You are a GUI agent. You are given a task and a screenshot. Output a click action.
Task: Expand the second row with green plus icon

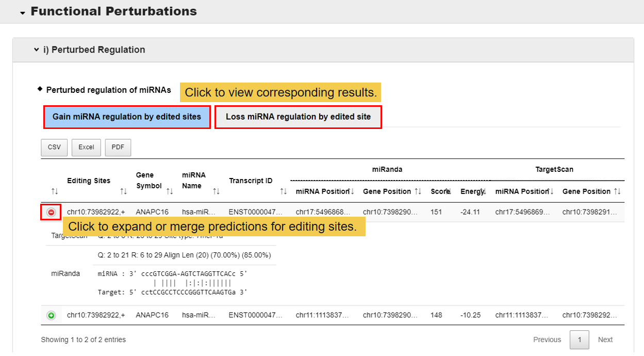tap(51, 315)
